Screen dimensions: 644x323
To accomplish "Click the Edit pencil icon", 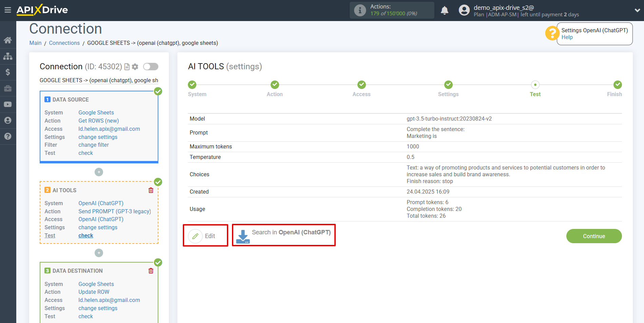I will click(195, 236).
